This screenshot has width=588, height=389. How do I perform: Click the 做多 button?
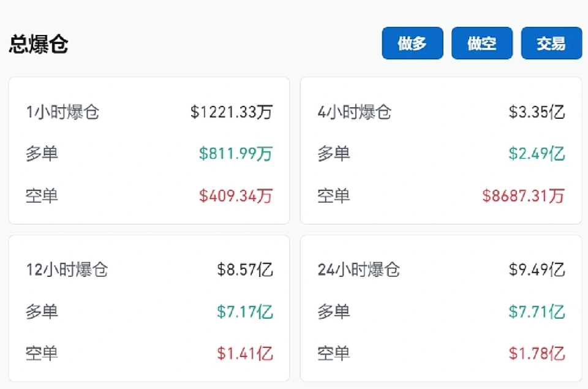(412, 43)
